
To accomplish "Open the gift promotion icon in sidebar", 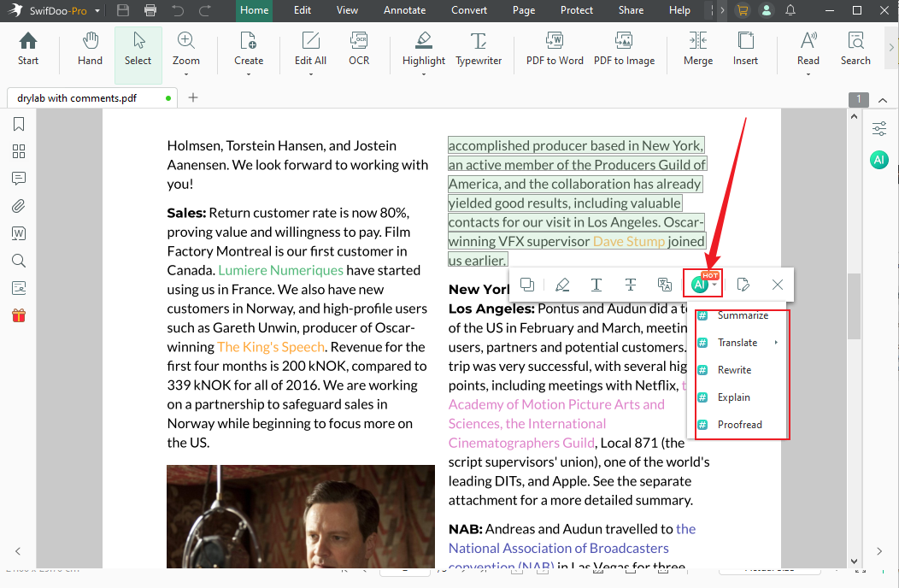I will pos(18,315).
